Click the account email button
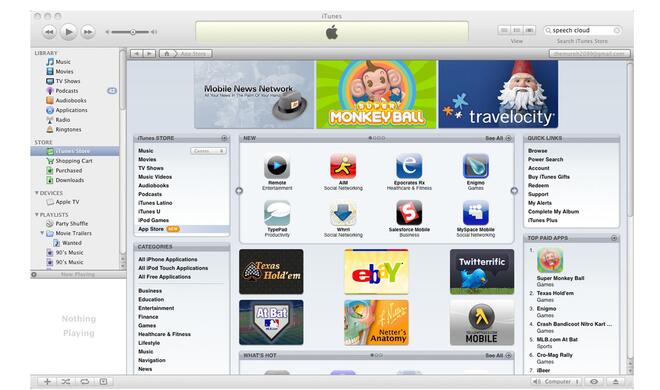 point(589,54)
